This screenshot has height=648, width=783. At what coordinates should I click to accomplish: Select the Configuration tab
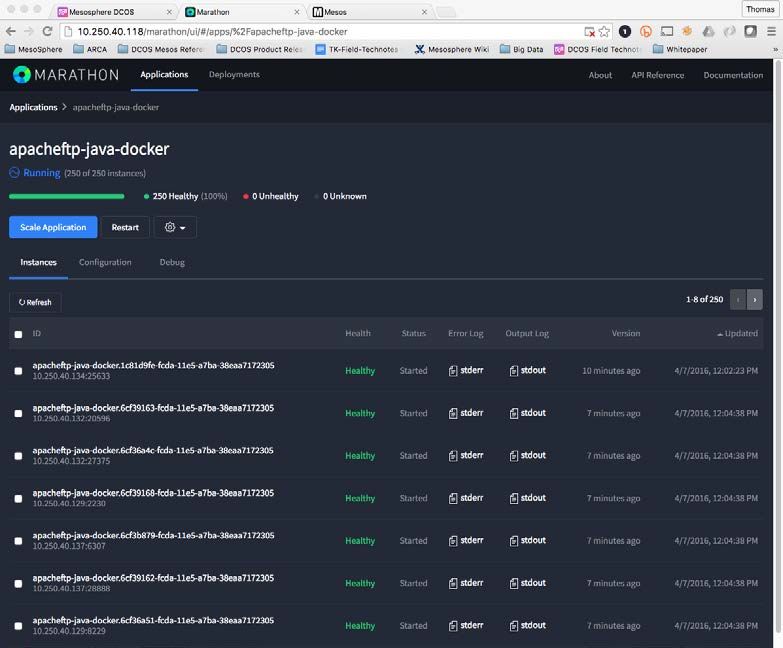[105, 262]
